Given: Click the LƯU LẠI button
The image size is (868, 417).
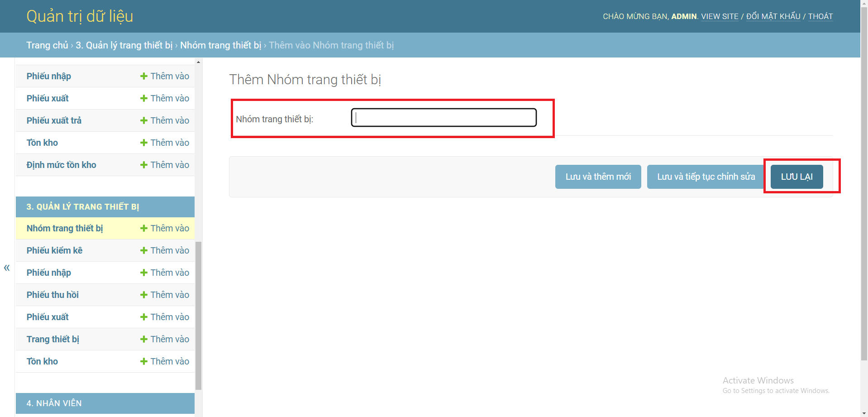Looking at the screenshot, I should click(x=796, y=177).
